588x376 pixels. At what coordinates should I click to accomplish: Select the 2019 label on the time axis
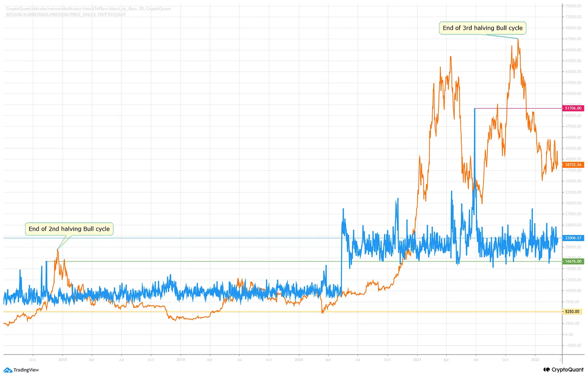[x=180, y=359]
